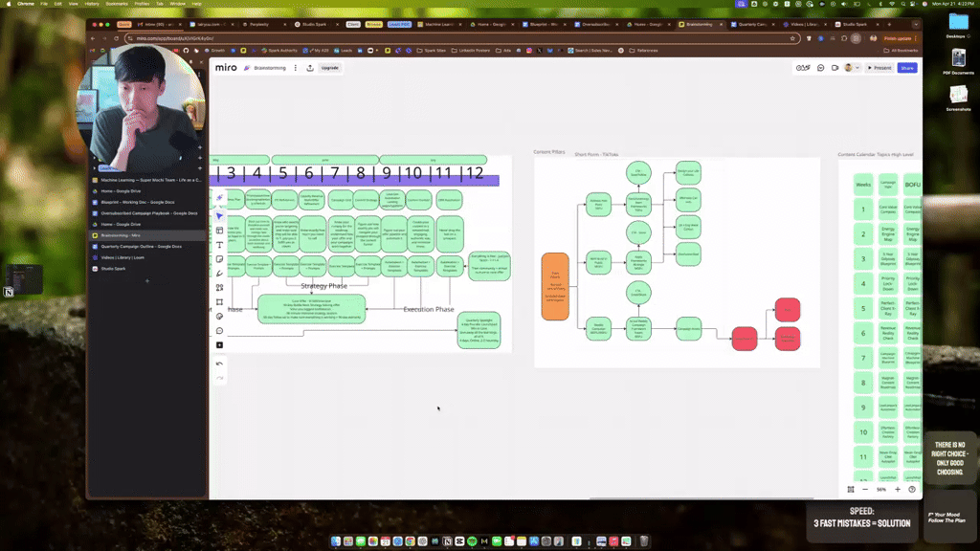The width and height of the screenshot is (980, 551).
Task: Open References bookmark folder
Action: pyautogui.click(x=643, y=51)
